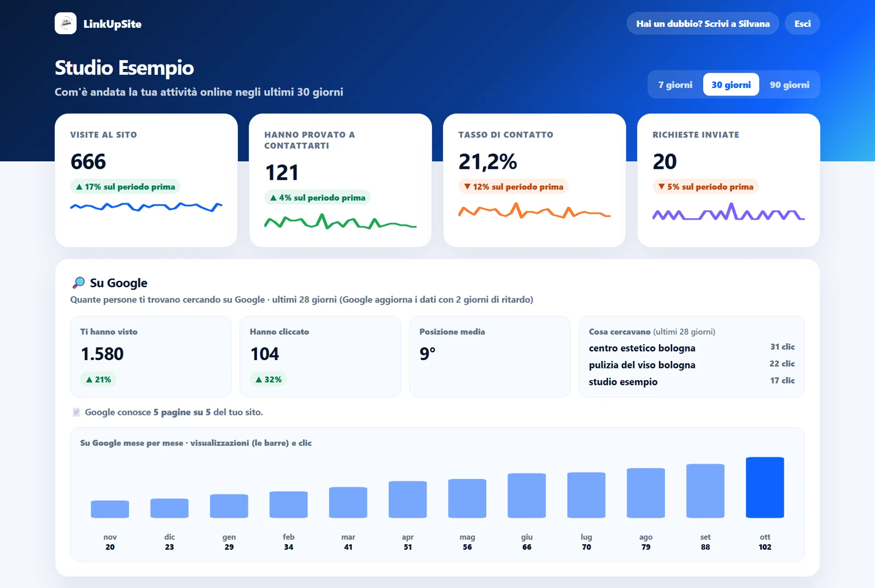Click the blue visits sparkline chart
This screenshot has height=588, width=875.
click(146, 207)
